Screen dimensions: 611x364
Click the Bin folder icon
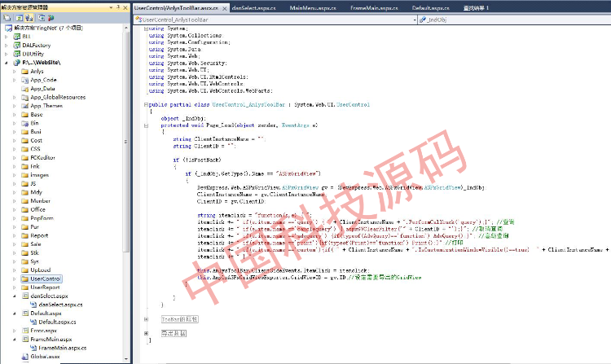pyautogui.click(x=25, y=123)
